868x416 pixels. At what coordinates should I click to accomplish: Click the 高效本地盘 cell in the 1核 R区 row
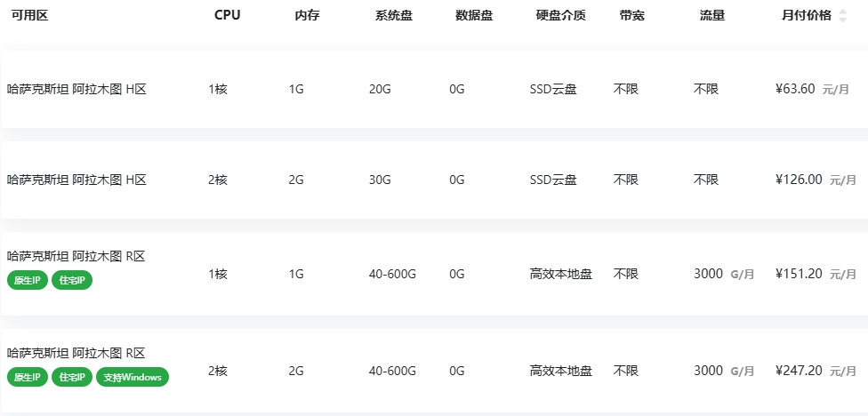pyautogui.click(x=561, y=274)
